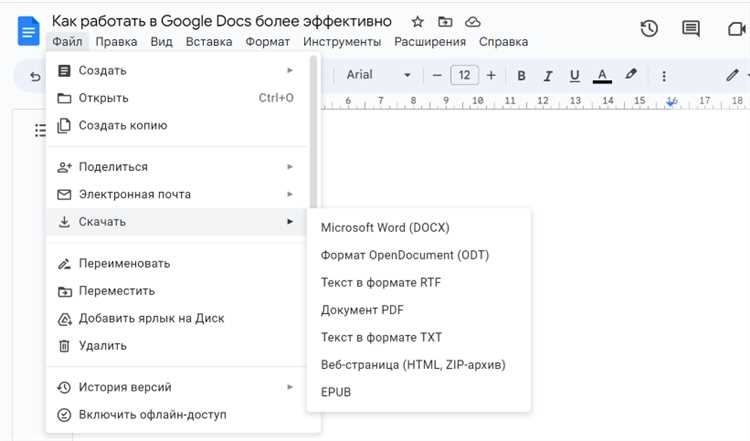Check cloud save status icon
This screenshot has width=750, height=441.
pos(473,22)
